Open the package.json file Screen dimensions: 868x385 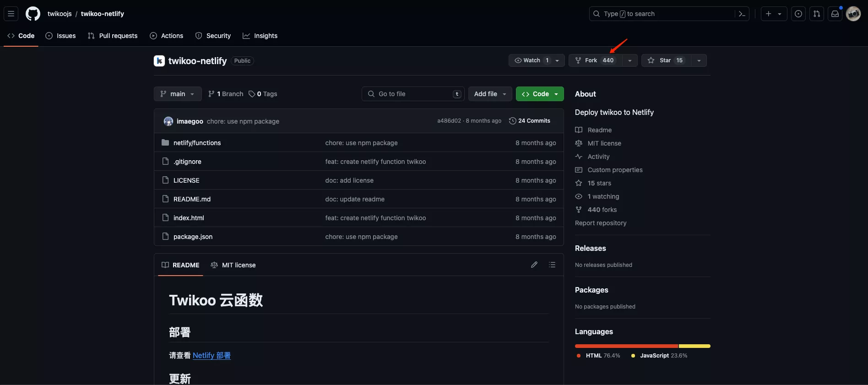coord(193,237)
